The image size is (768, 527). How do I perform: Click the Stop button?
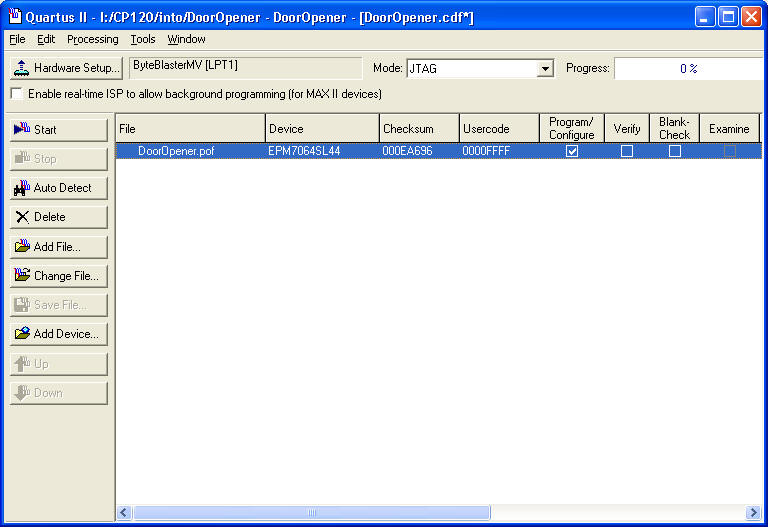tap(58, 159)
